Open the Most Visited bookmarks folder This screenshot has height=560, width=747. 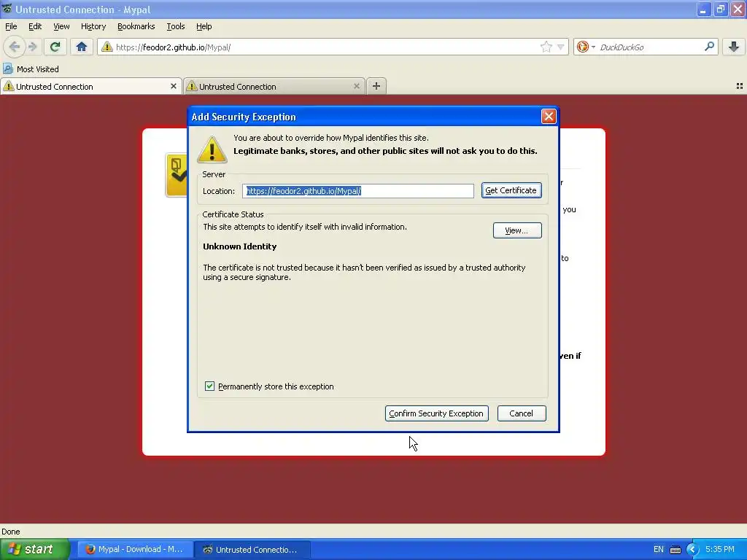[31, 69]
